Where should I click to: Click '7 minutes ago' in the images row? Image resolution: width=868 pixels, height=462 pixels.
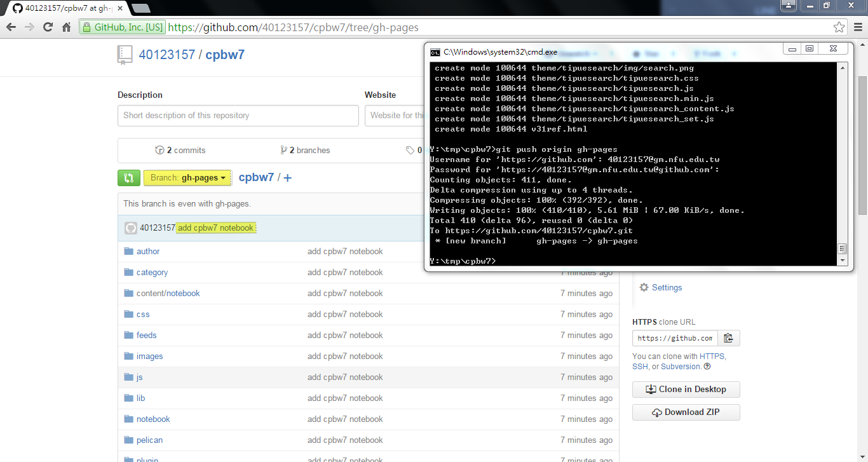(587, 357)
